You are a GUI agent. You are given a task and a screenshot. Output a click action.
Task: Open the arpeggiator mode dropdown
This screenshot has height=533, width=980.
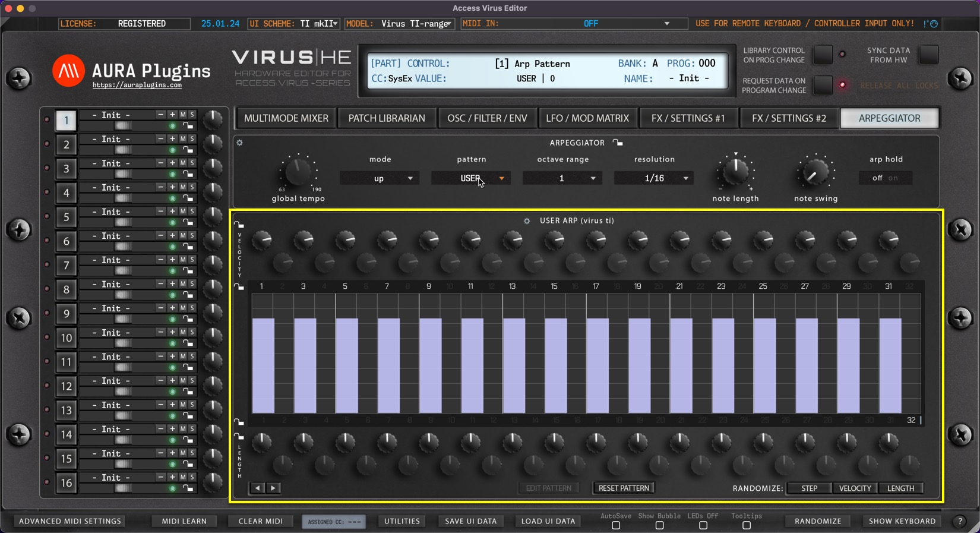379,178
